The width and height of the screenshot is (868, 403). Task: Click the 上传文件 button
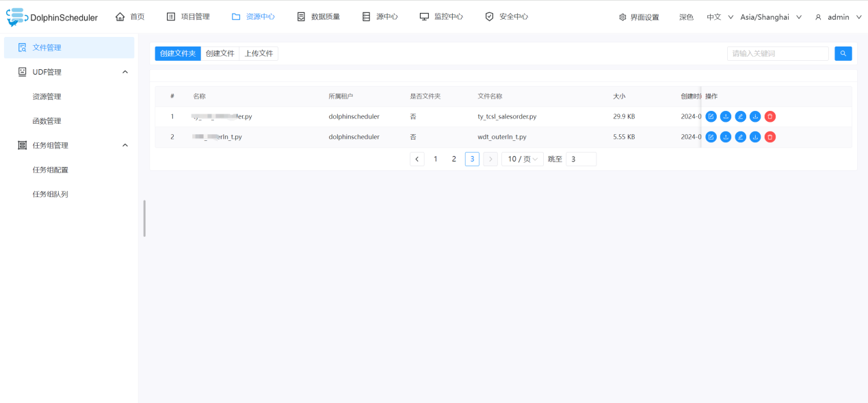click(x=259, y=53)
